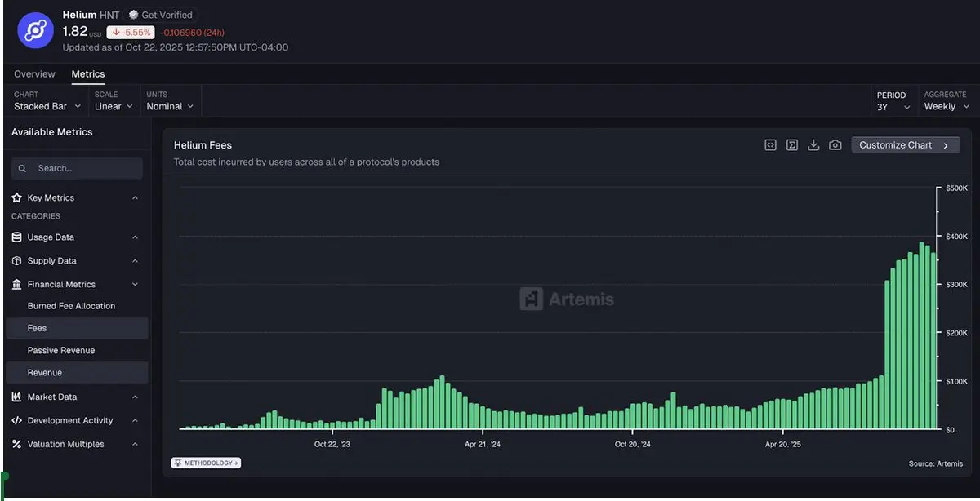Viewport: 980px width, 501px height.
Task: Open the Chart type Stacked Bar dropdown
Action: (x=47, y=106)
